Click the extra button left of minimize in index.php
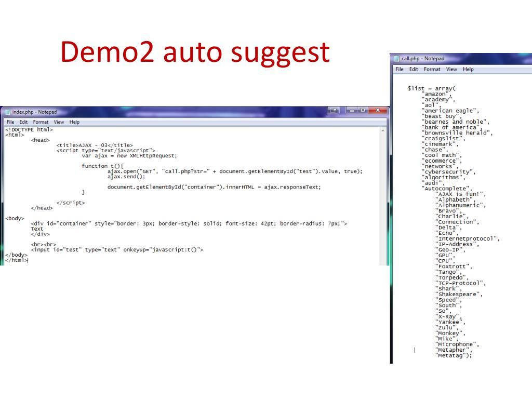Viewport: 532px width, 399px height. click(334, 110)
